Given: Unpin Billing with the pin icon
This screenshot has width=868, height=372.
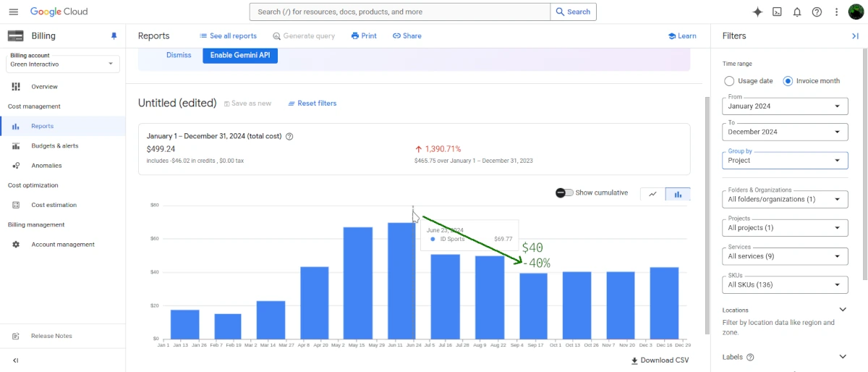Looking at the screenshot, I should pos(114,36).
